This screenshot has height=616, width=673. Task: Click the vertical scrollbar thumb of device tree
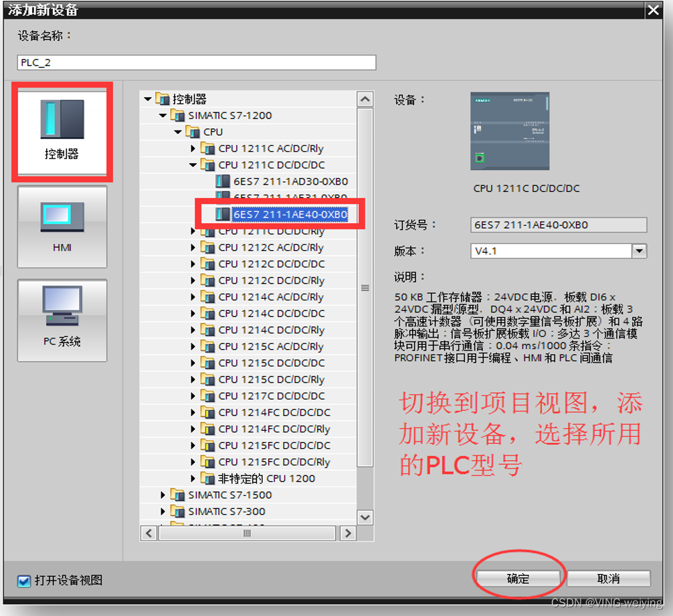(365, 288)
